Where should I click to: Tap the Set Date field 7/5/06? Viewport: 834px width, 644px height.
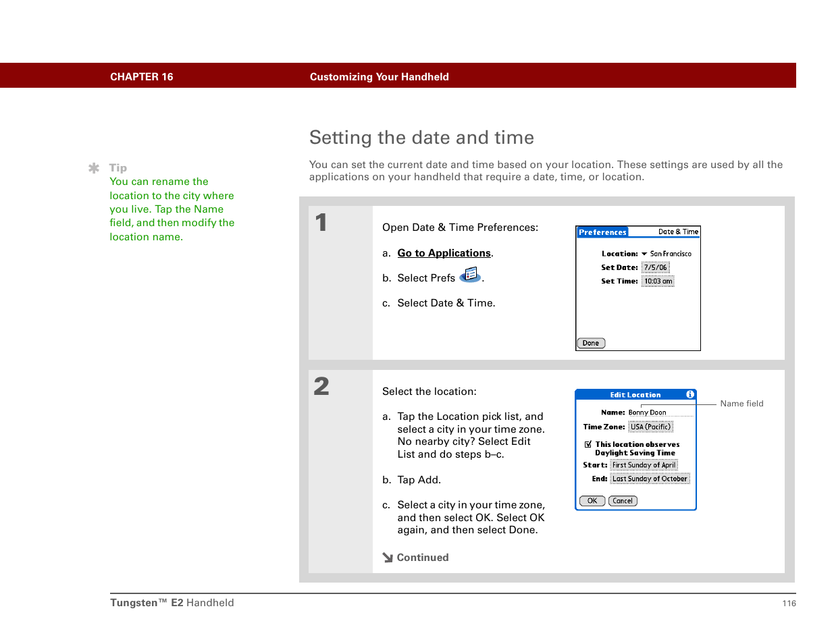tap(655, 267)
